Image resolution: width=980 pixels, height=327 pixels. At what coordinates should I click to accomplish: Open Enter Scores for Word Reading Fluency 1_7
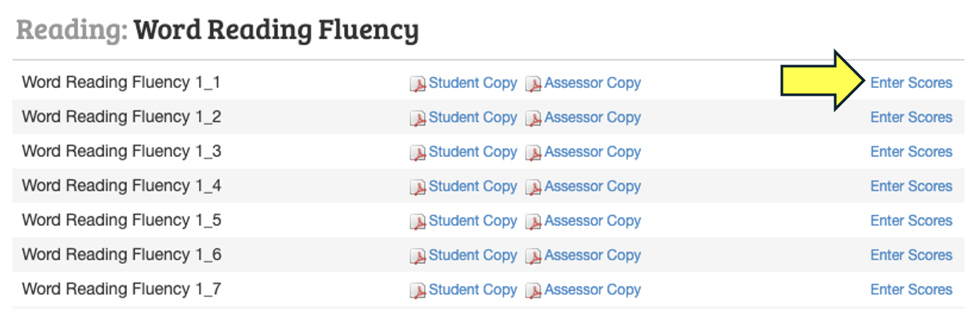point(911,290)
